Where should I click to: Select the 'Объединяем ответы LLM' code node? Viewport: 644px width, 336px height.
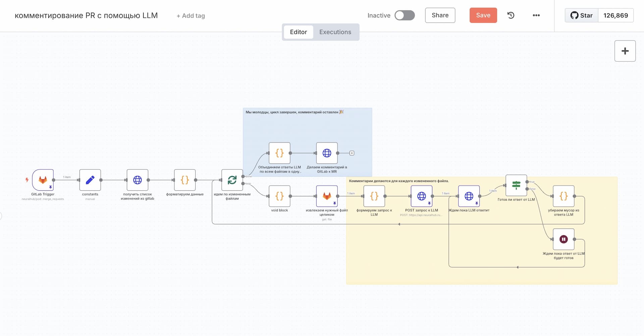click(279, 153)
